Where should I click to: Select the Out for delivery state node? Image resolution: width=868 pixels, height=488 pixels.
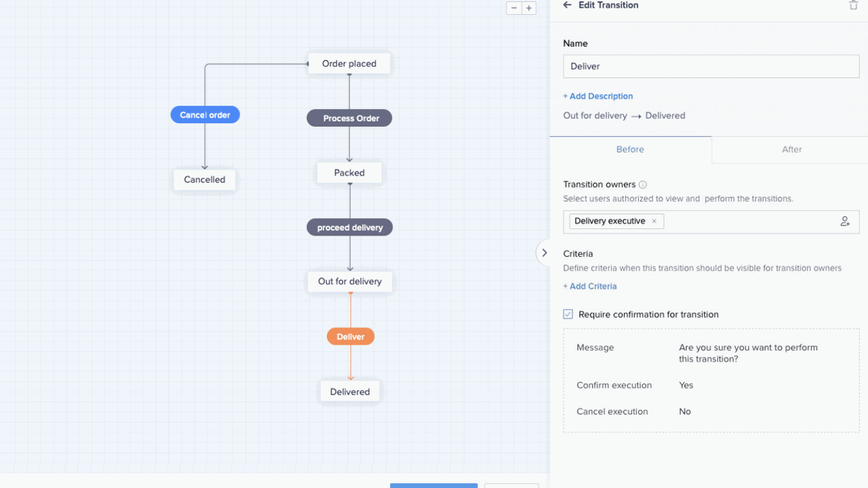[x=349, y=281]
